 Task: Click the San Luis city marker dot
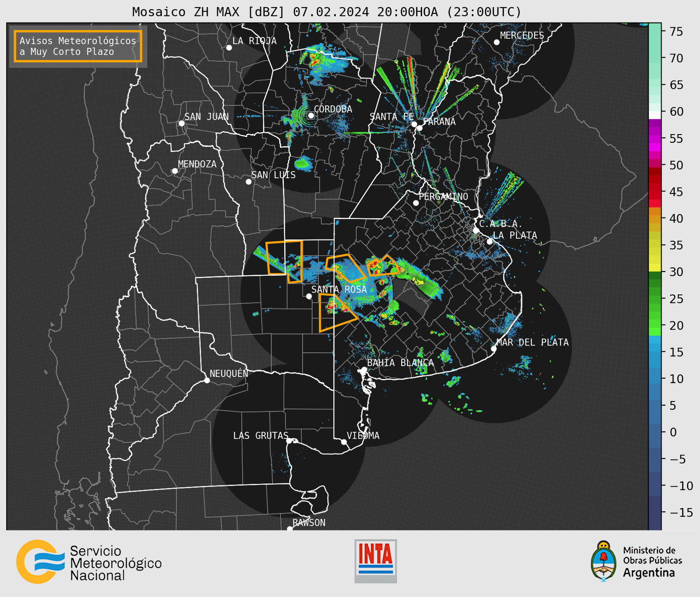[x=249, y=182]
